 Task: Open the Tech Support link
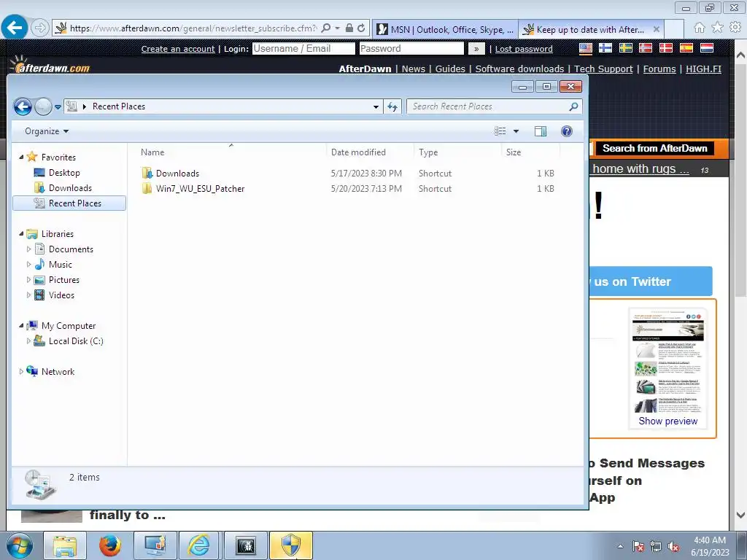(x=603, y=69)
